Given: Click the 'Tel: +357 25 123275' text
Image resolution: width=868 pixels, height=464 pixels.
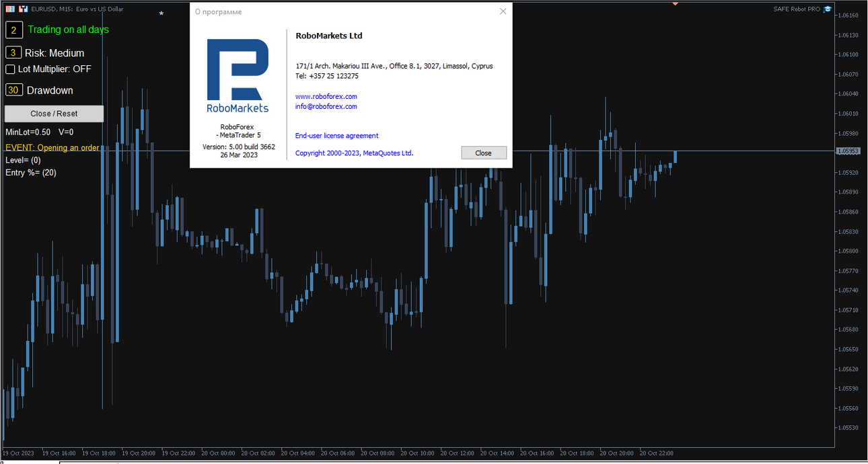Looking at the screenshot, I should tap(327, 76).
